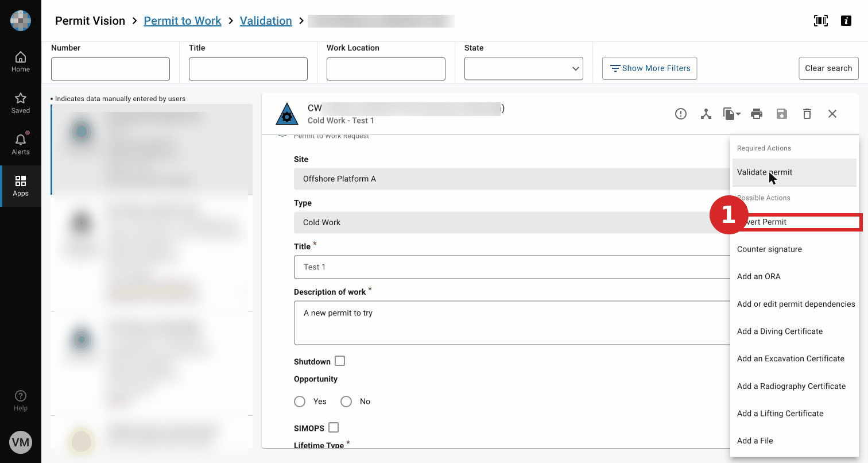The height and width of the screenshot is (463, 868).
Task: Click the permit warning exclamation icon
Action: click(681, 114)
